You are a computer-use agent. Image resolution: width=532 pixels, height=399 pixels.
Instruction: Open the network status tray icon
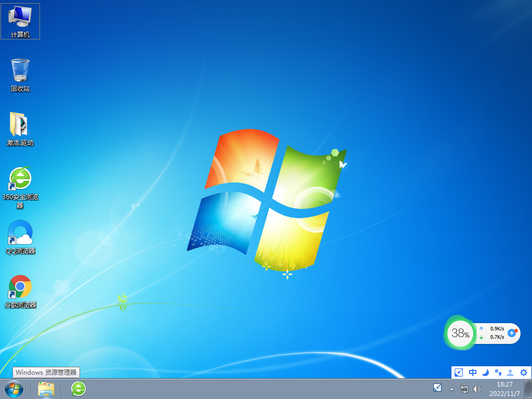(464, 389)
